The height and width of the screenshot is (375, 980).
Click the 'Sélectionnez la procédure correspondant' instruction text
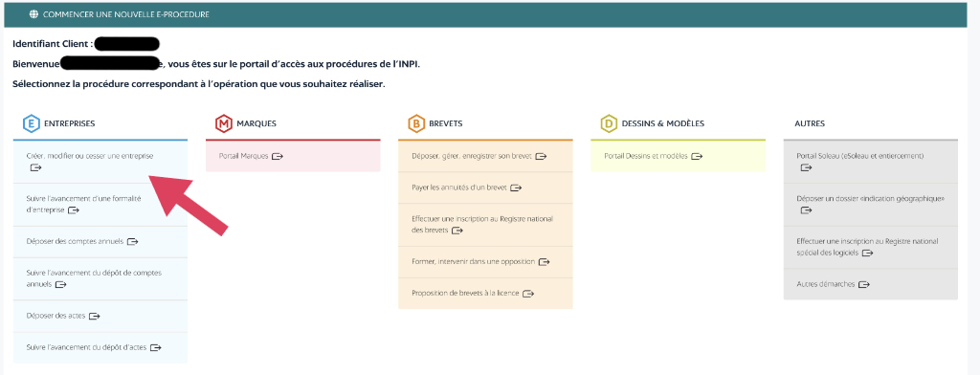click(x=199, y=84)
